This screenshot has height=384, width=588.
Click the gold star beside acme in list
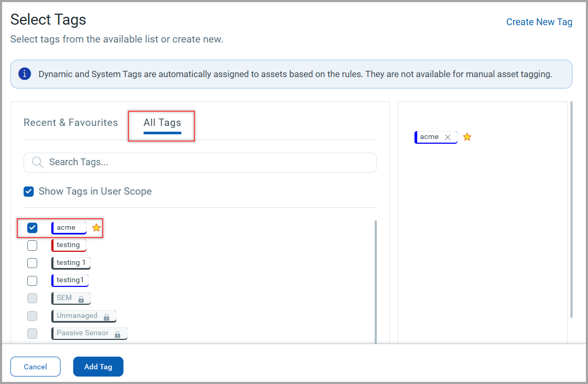pos(96,228)
